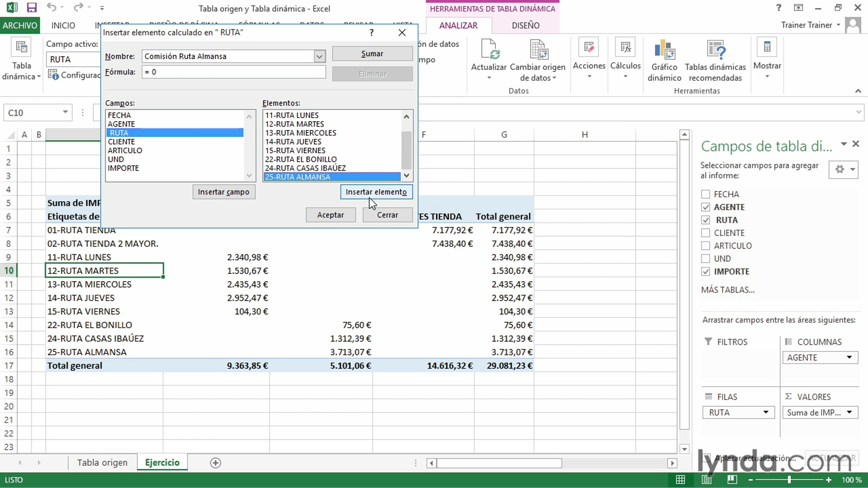
Task: Open the Tabla dinámica options icon
Action: (x=21, y=48)
